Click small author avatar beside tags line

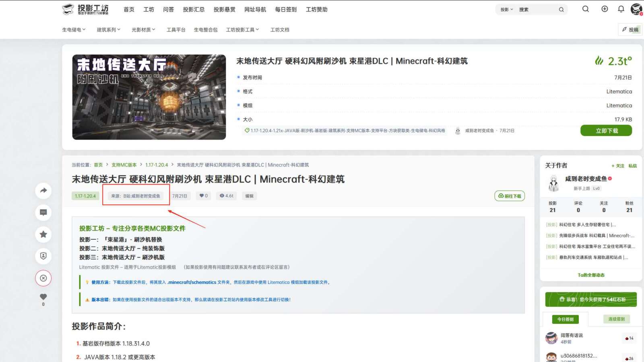(458, 131)
